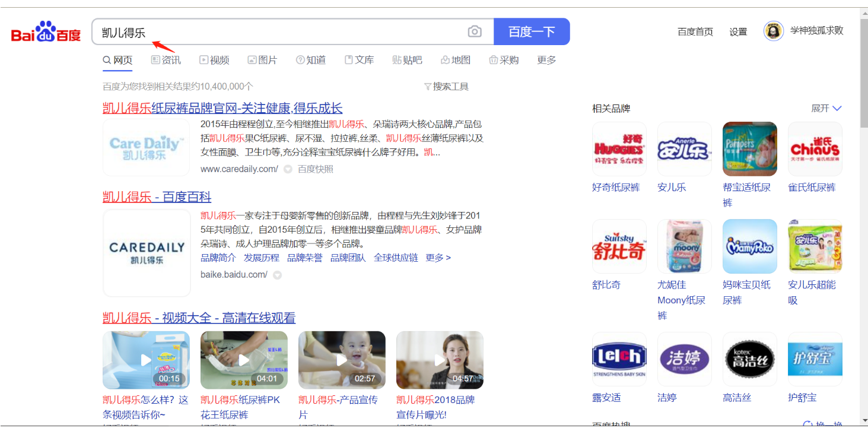This screenshot has height=428, width=868.
Task: Click the Kotex 高洁丝 brand logo
Action: pyautogui.click(x=750, y=359)
